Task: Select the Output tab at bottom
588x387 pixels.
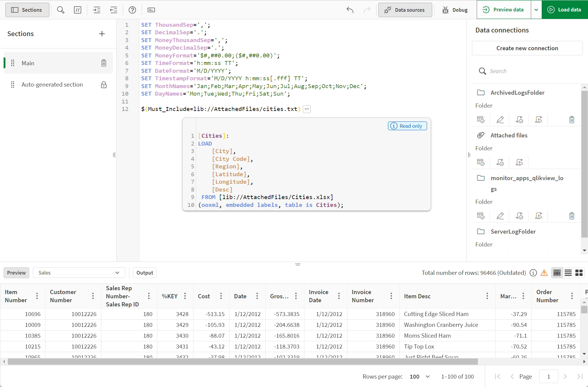Action: click(144, 272)
